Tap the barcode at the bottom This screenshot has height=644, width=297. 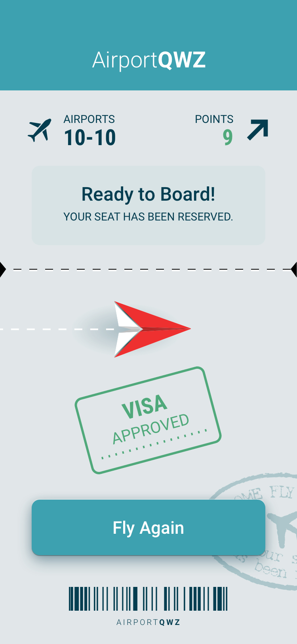pos(148,599)
